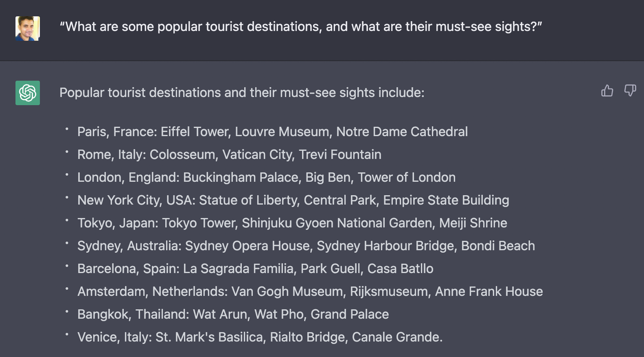Click the 'Van Gogh Museum' text
This screenshot has width=644, height=357.
point(287,292)
